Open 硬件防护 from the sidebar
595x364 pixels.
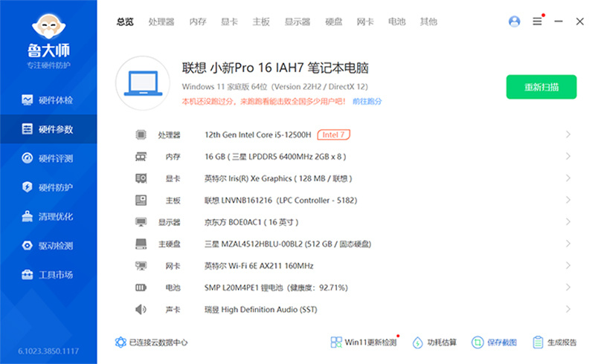pos(48,187)
